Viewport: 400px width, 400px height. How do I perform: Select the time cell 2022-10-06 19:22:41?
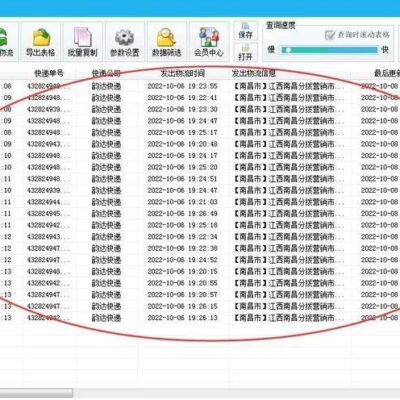(x=183, y=98)
